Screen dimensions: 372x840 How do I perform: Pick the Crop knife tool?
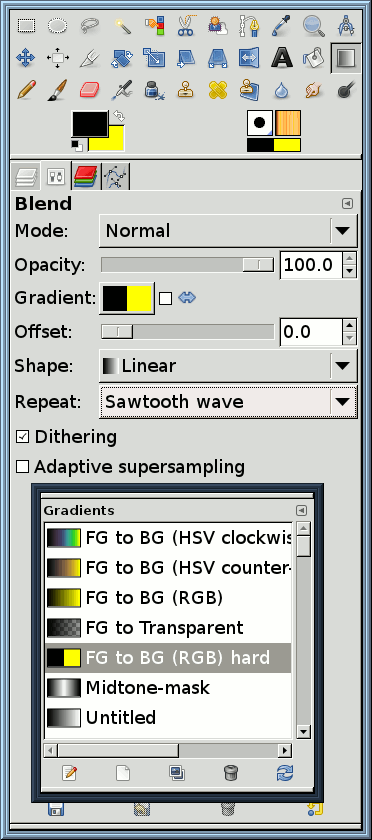click(x=90, y=58)
